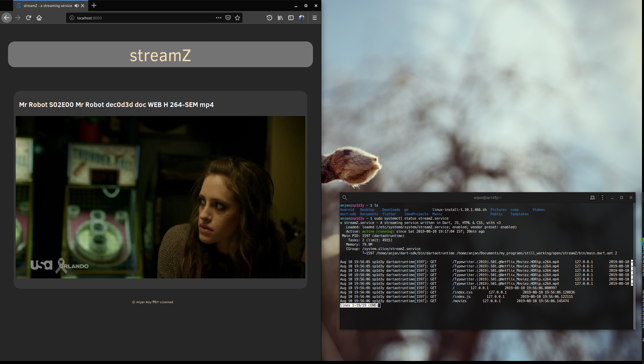Save page to Pocket
Viewport: 644px width, 364px height.
tap(228, 18)
